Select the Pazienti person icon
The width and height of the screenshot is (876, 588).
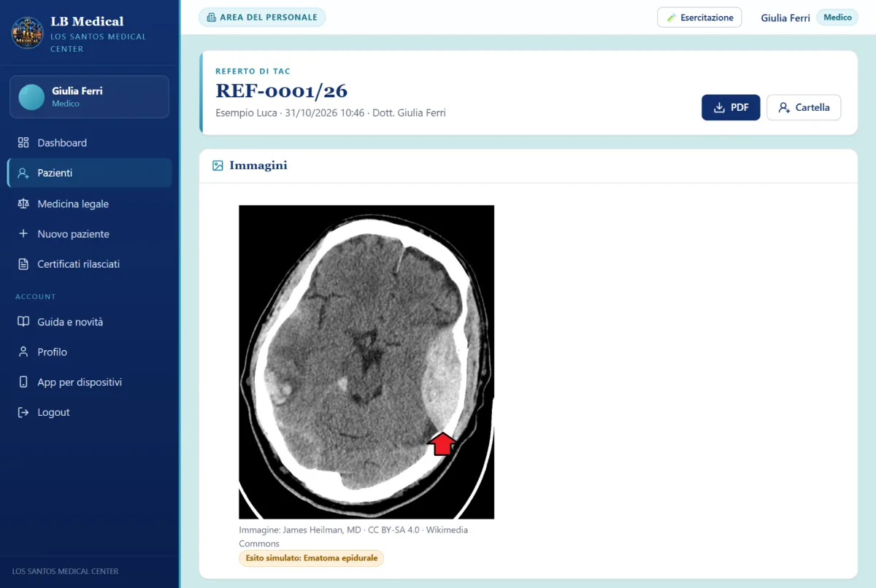click(x=23, y=174)
